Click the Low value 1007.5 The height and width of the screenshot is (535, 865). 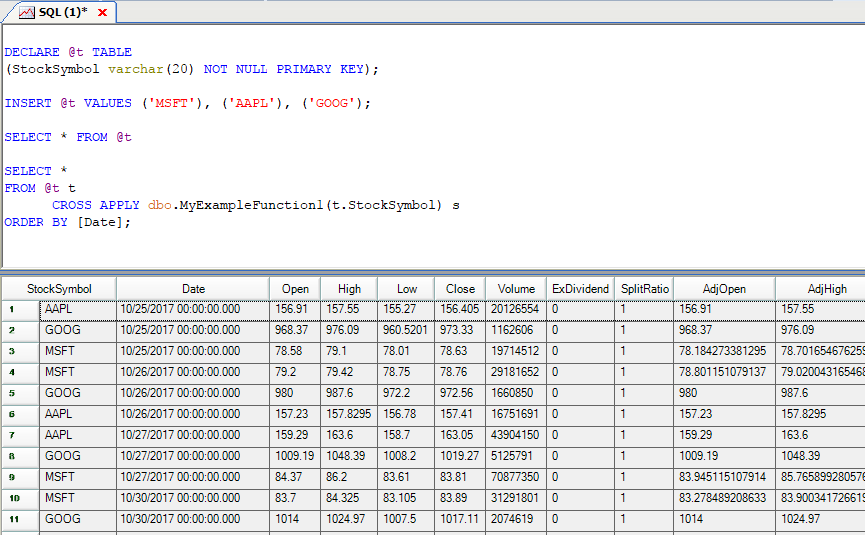(407, 519)
